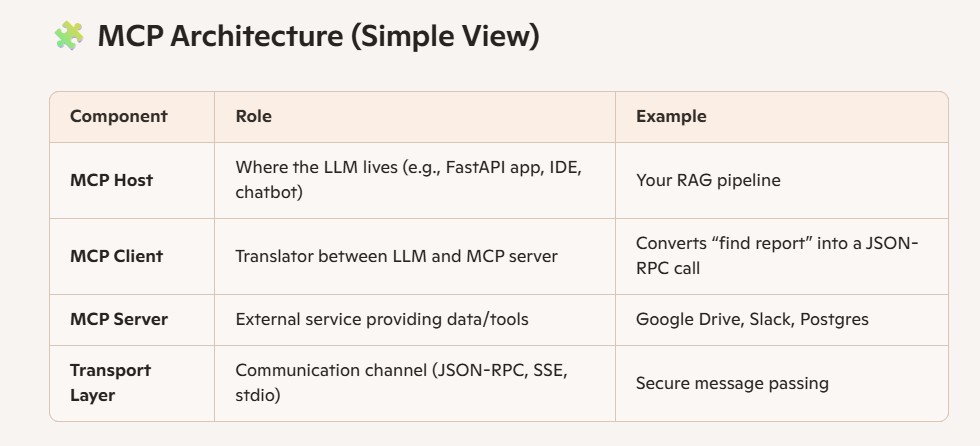Click 'RPC call' text in Client example
Screen dimensions: 980x446
point(668,269)
